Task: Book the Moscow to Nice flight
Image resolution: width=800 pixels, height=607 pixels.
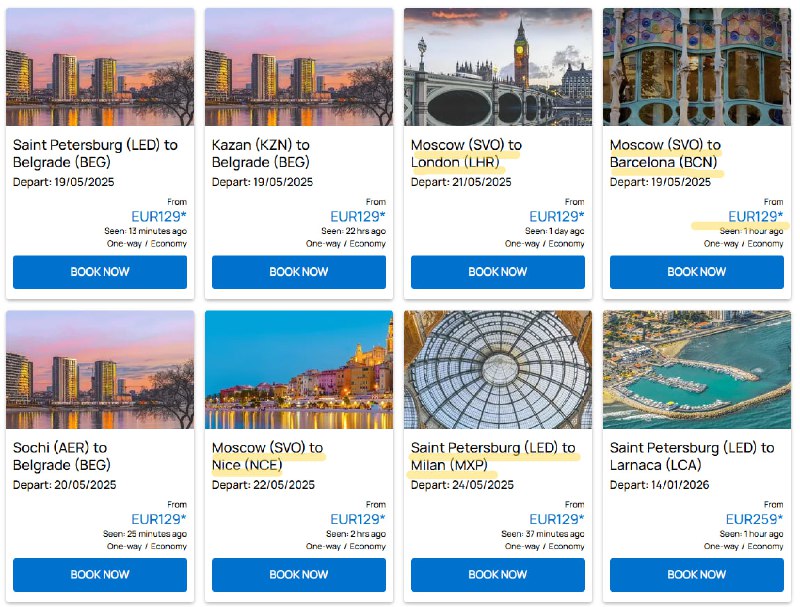Action: coord(299,575)
